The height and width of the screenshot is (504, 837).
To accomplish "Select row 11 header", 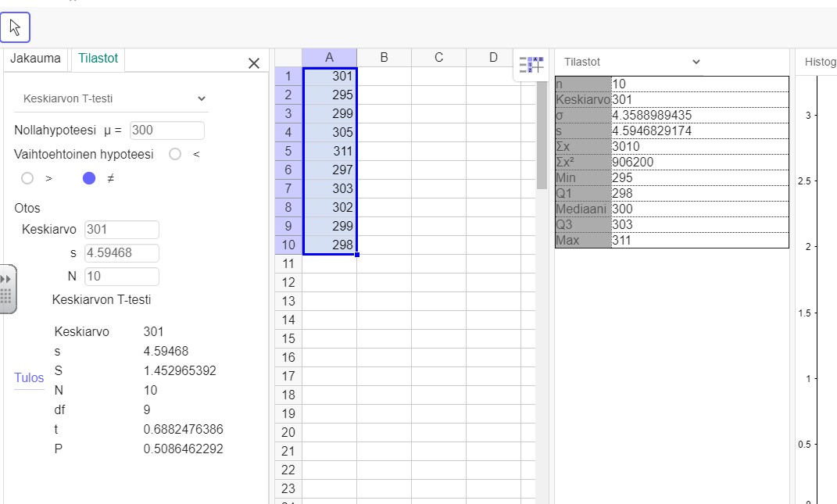I will [288, 264].
